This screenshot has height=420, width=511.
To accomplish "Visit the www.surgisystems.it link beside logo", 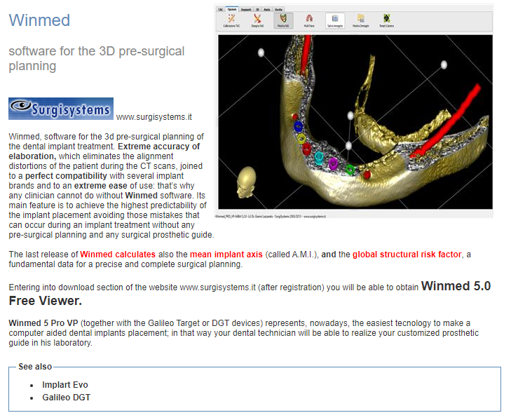I will [x=154, y=117].
